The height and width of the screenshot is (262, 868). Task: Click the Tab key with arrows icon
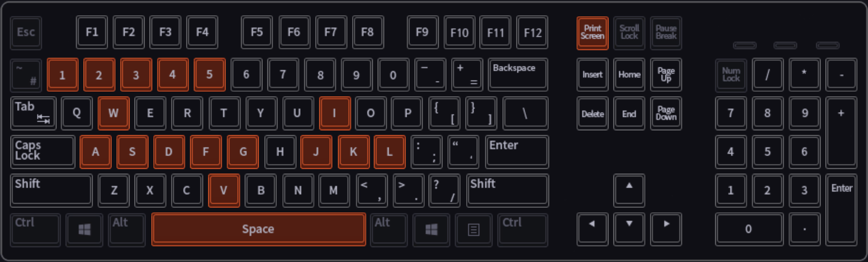tap(33, 113)
